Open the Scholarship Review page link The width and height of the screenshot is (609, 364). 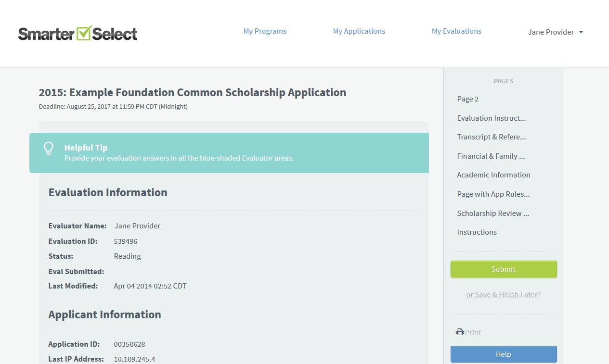(x=493, y=213)
